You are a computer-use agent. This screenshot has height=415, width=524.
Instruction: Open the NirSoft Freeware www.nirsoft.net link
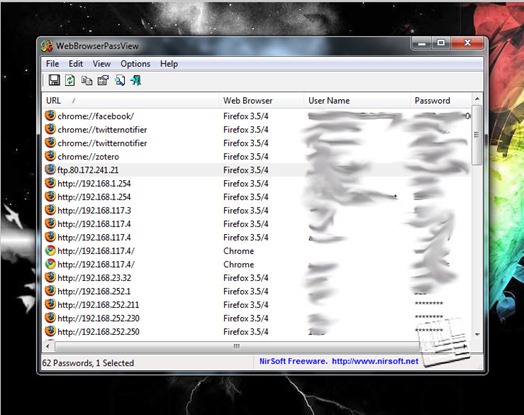tap(339, 361)
